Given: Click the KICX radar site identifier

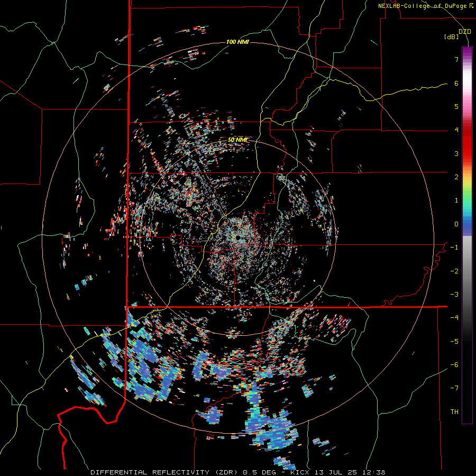Looking at the screenshot, I should (x=300, y=472).
